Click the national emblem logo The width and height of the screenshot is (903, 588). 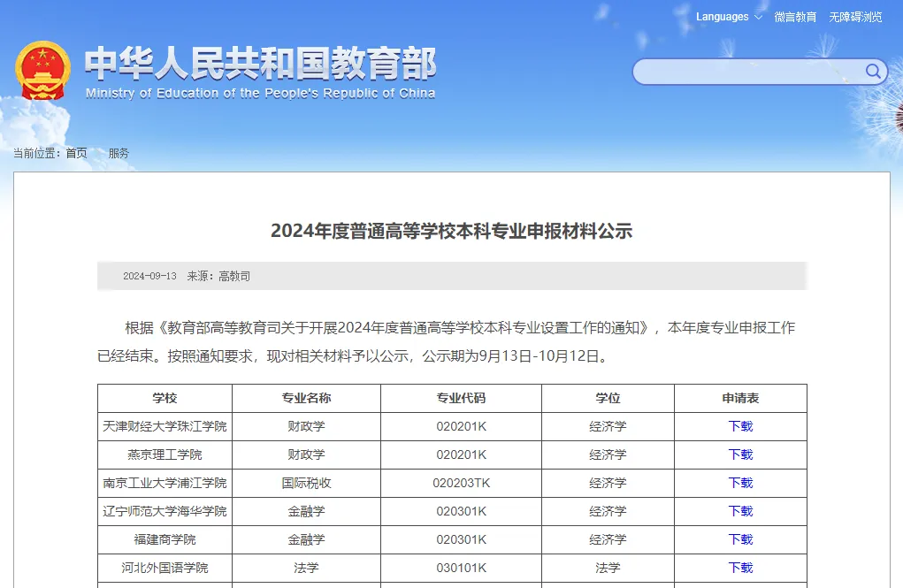click(x=42, y=71)
